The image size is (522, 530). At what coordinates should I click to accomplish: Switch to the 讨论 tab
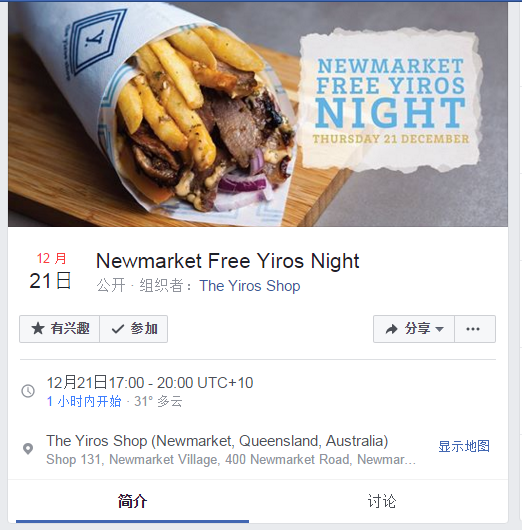382,501
